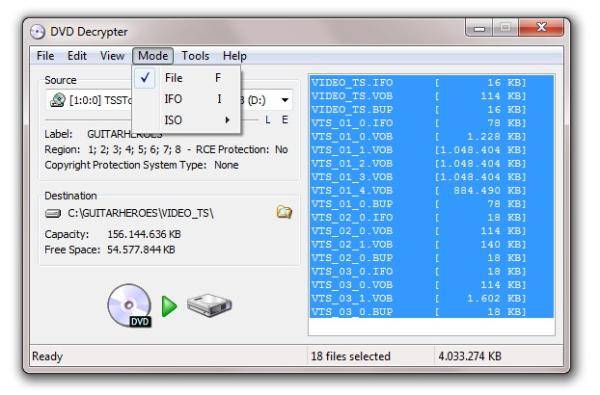The height and width of the screenshot is (395, 600).
Task: Select the checked File mode entry
Action: [x=187, y=78]
